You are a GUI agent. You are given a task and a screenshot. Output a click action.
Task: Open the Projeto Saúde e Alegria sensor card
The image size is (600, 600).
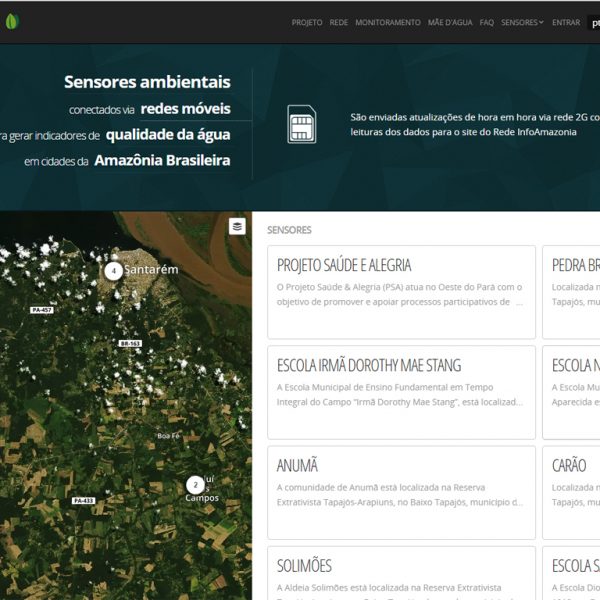click(401, 292)
